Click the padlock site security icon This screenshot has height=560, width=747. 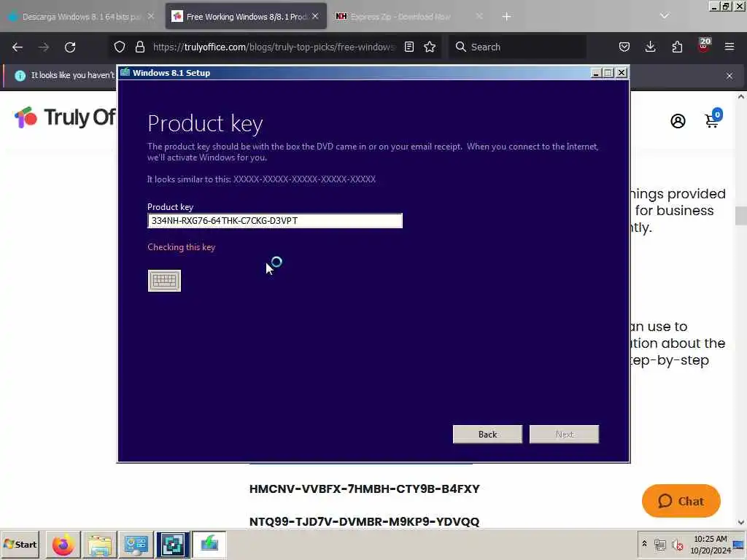pos(139,47)
